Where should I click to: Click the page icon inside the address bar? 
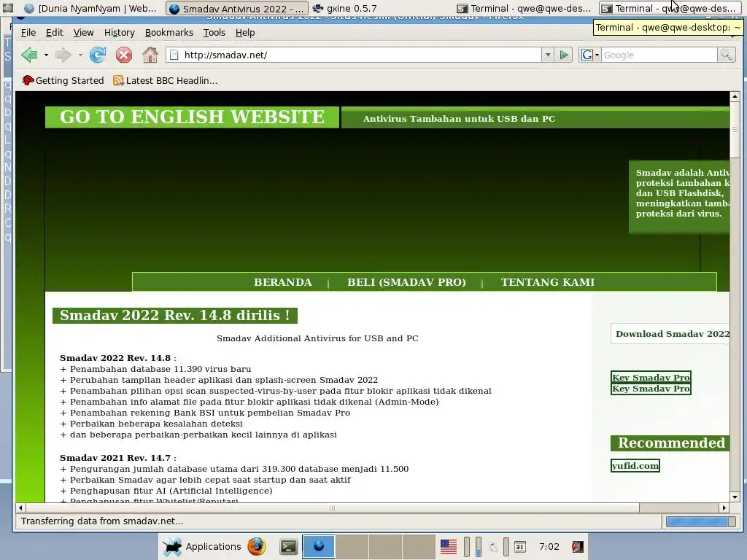(x=174, y=55)
